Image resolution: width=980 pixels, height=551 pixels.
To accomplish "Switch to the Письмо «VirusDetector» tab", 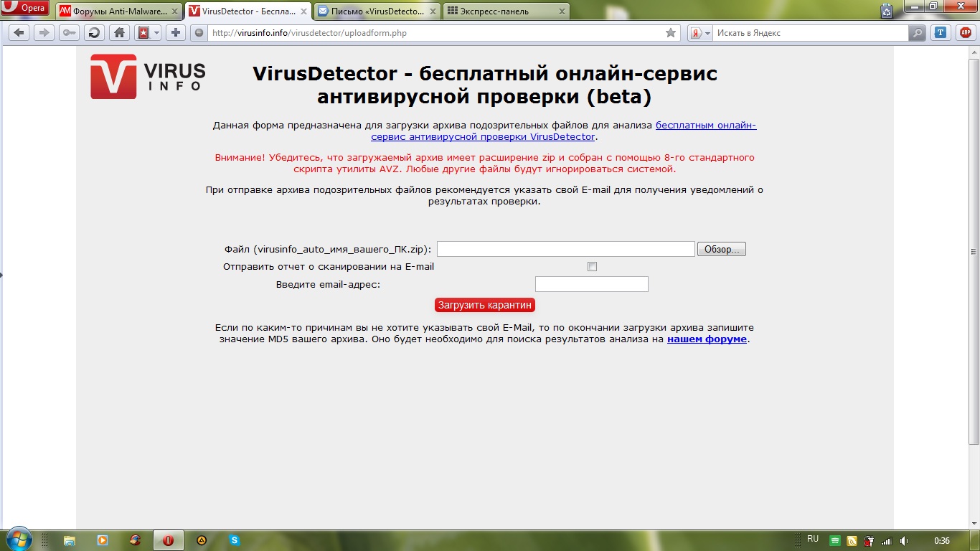I will point(377,11).
